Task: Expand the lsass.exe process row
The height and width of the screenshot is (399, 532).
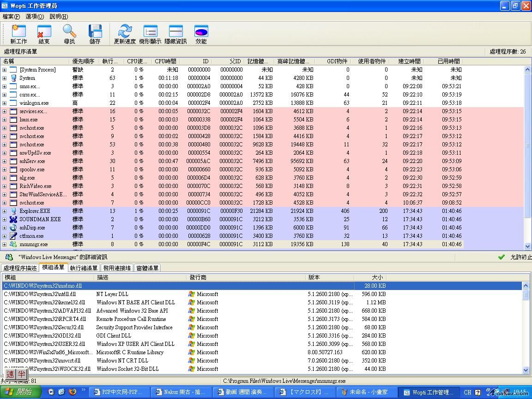Action: [5, 120]
